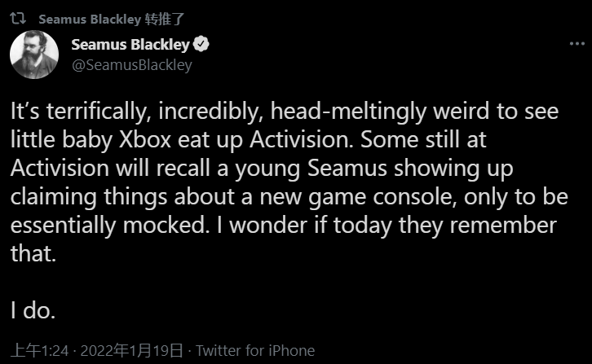The image size is (592, 364).
Task: Click the "I do." closing line
Action: pyautogui.click(x=33, y=310)
